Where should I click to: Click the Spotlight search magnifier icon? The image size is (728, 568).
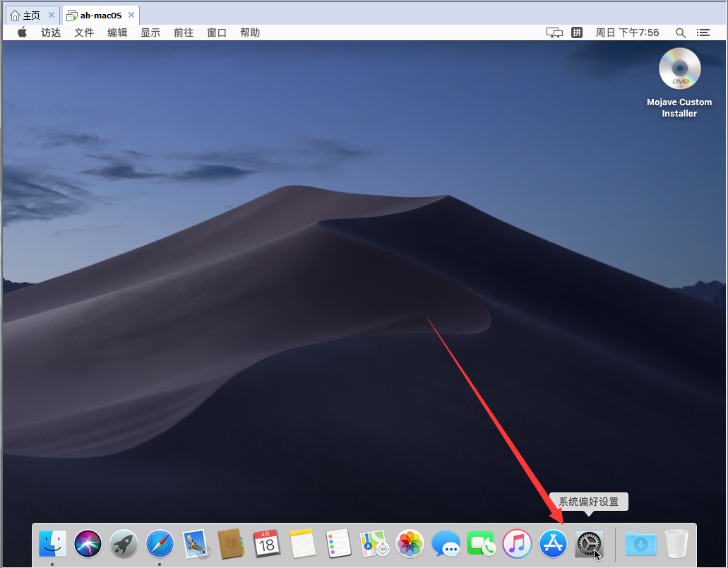[681, 32]
